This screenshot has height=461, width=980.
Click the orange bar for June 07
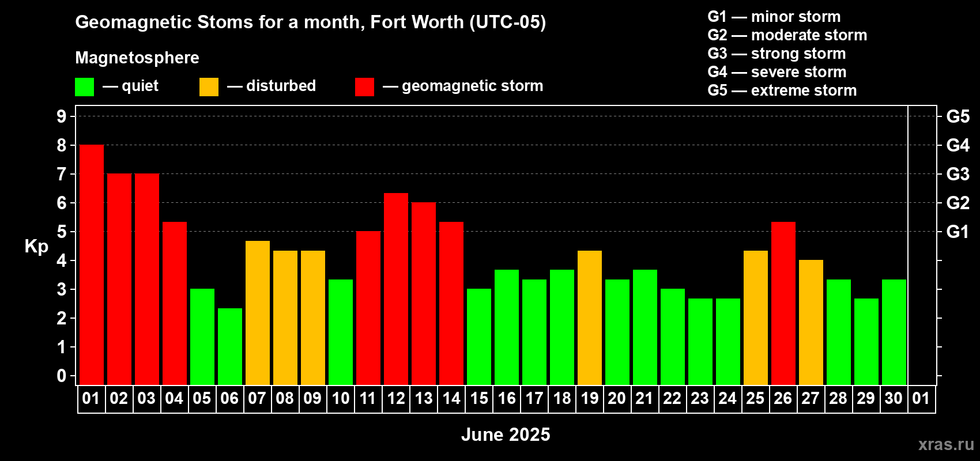click(x=258, y=313)
